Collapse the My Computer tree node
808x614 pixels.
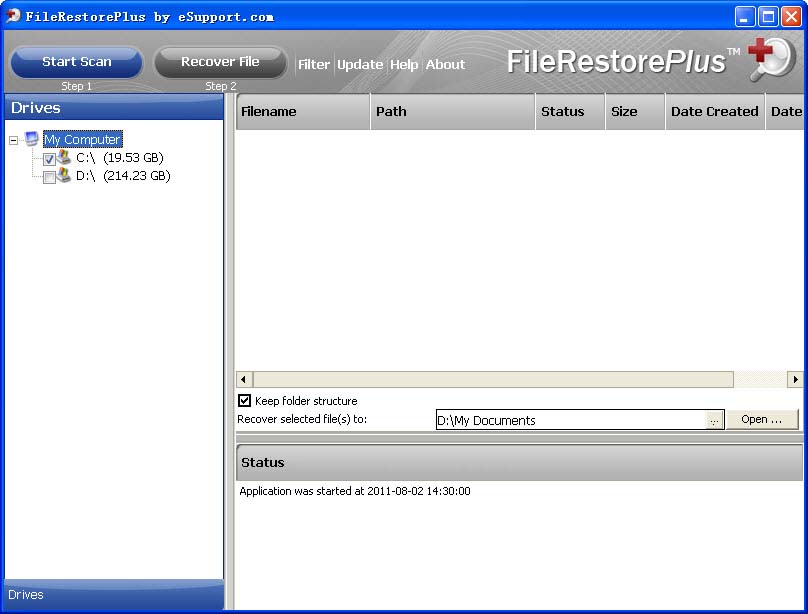coord(13,140)
